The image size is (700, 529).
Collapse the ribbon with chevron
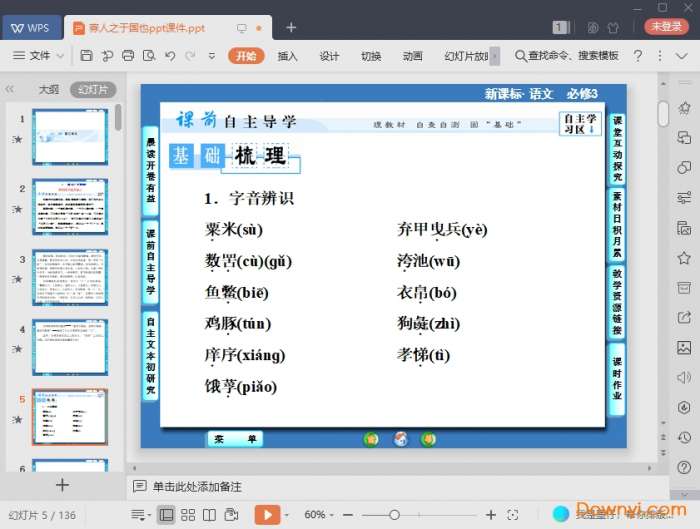(681, 56)
